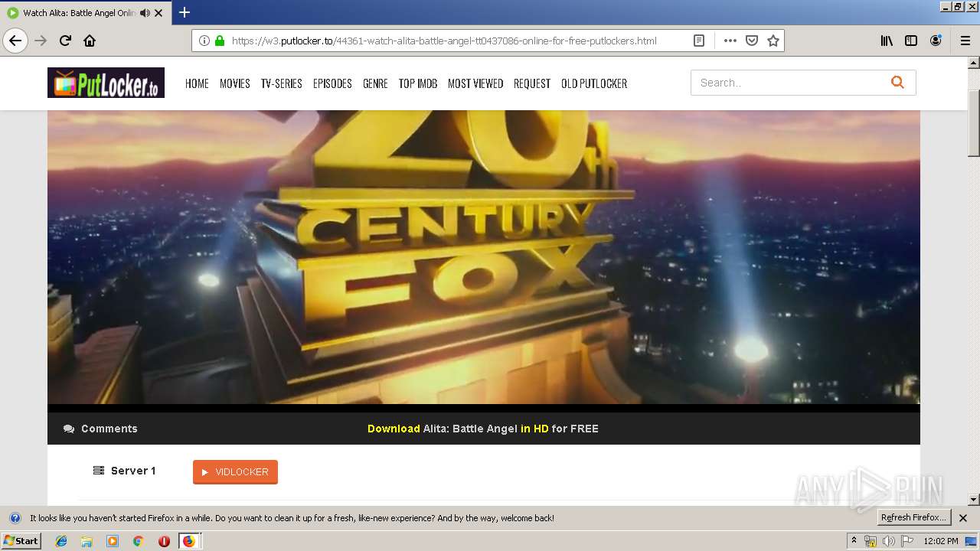This screenshot has height=551, width=980.
Task: Go back with the browser back arrow
Action: (15, 41)
